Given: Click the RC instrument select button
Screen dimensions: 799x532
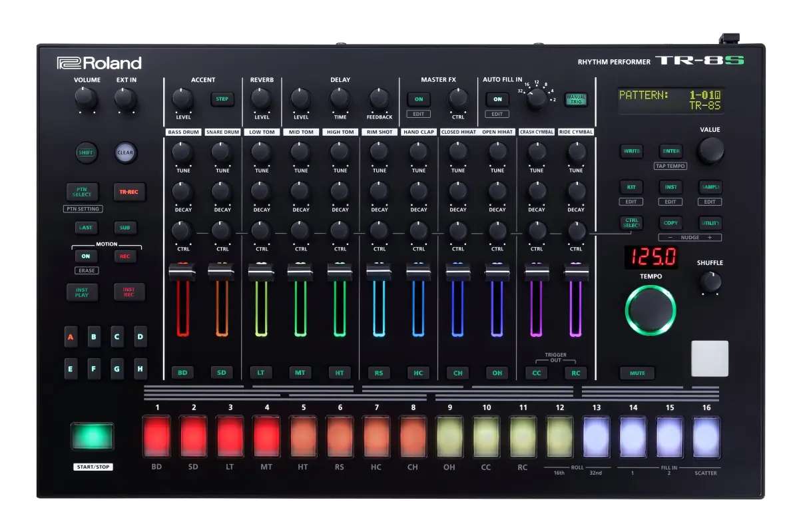Looking at the screenshot, I should [x=575, y=373].
